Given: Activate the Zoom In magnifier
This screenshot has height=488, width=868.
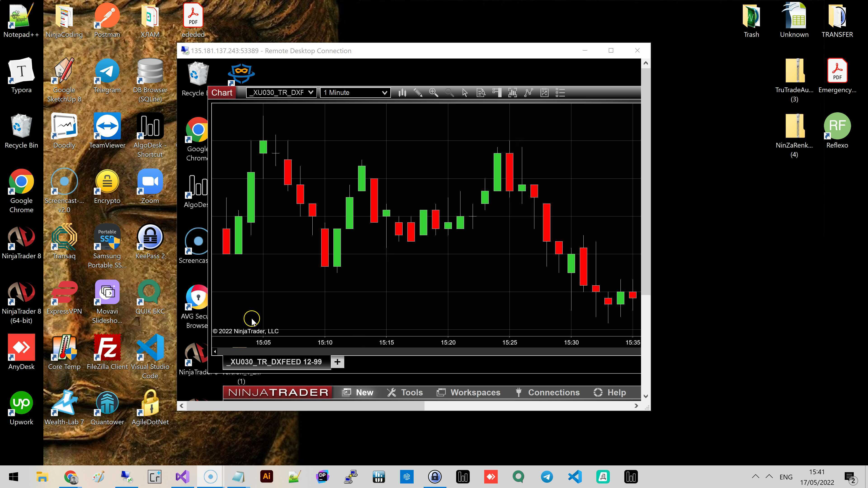Looking at the screenshot, I should tap(434, 93).
